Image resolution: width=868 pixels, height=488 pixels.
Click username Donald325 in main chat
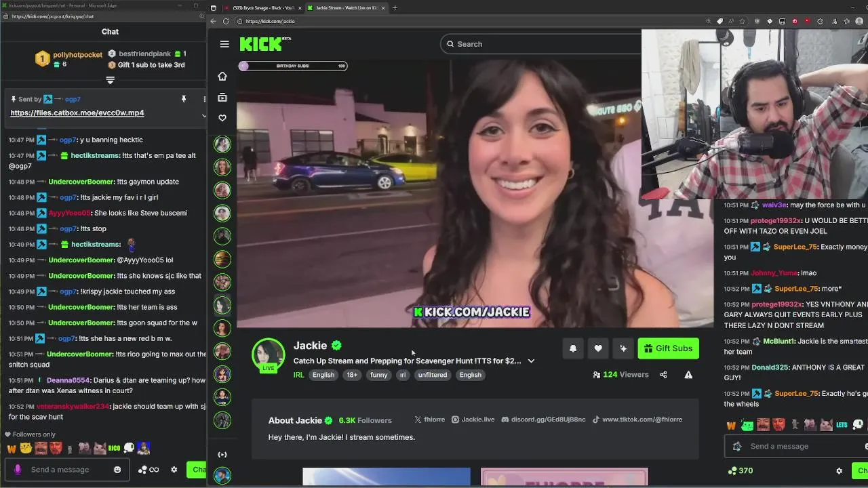(x=772, y=368)
